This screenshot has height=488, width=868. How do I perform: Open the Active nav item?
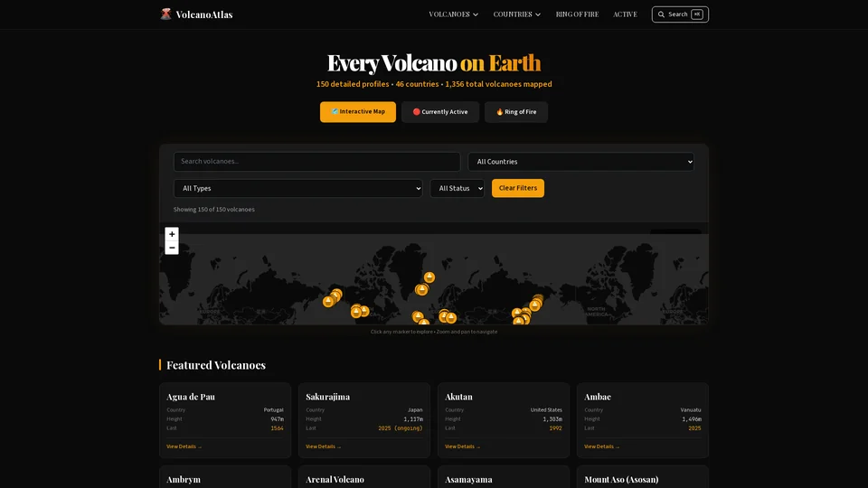pyautogui.click(x=625, y=14)
